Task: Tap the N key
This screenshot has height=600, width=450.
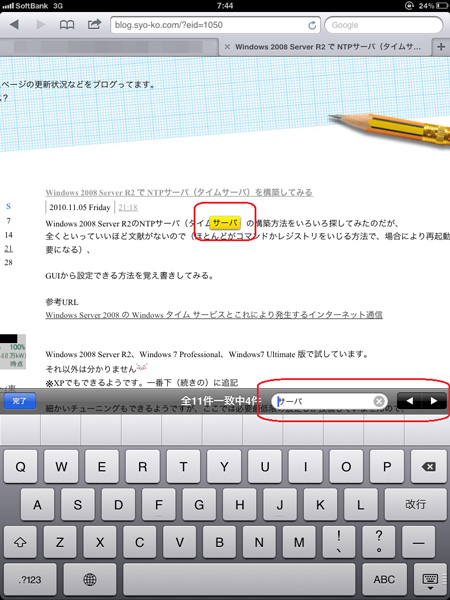Action: coord(259,542)
